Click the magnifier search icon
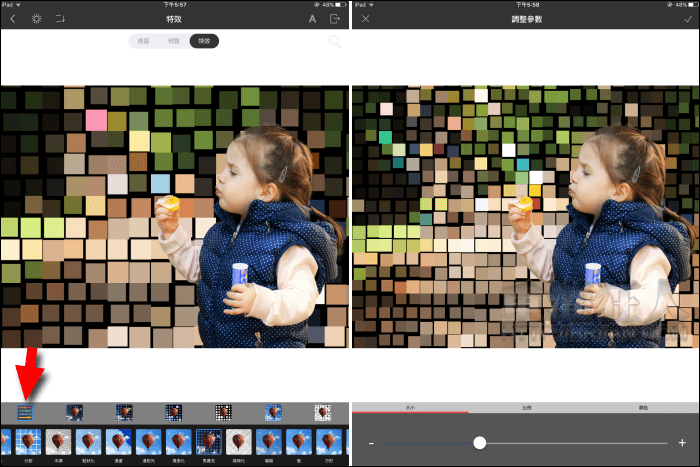Viewport: 700px width, 467px height. [334, 42]
